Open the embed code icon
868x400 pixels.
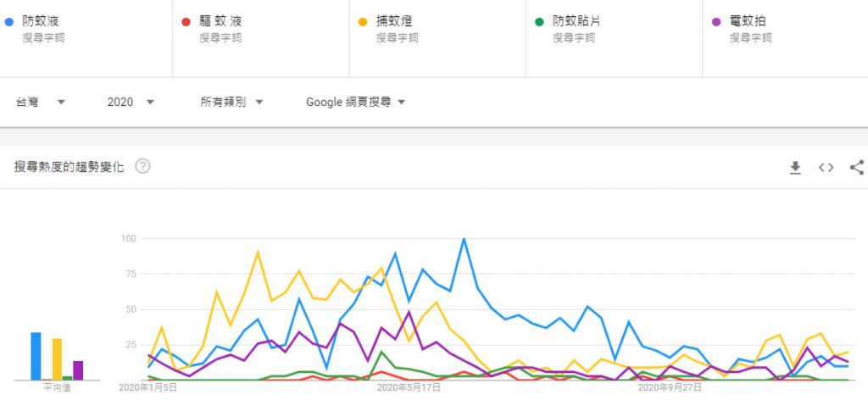(x=826, y=168)
